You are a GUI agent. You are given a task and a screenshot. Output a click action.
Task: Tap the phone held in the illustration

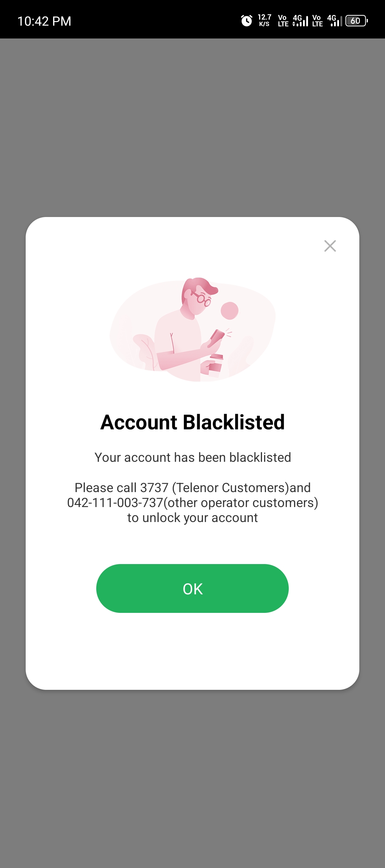click(216, 338)
